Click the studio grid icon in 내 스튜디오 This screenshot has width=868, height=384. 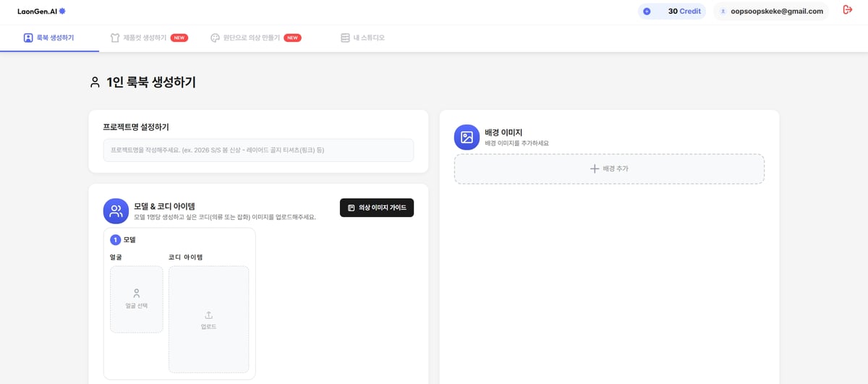point(345,38)
